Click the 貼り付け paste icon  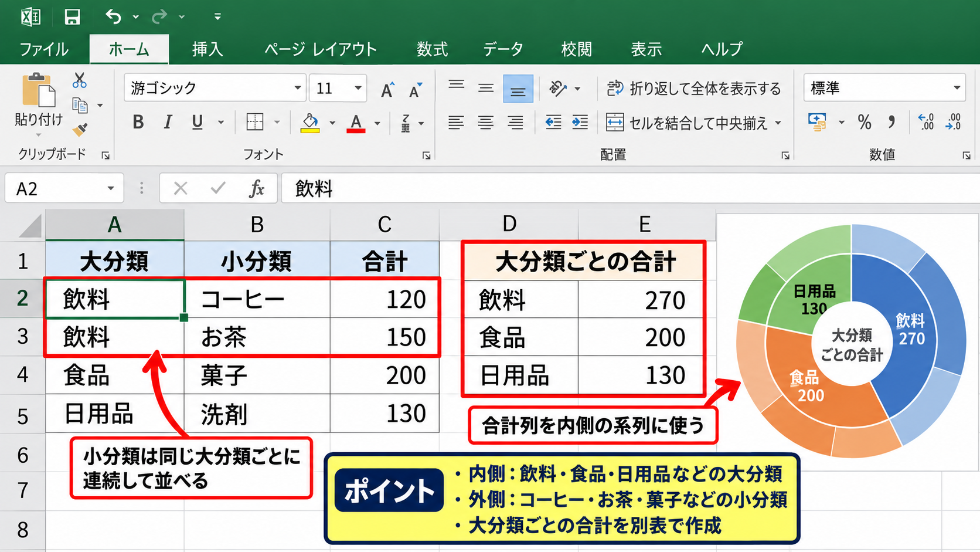tap(39, 91)
